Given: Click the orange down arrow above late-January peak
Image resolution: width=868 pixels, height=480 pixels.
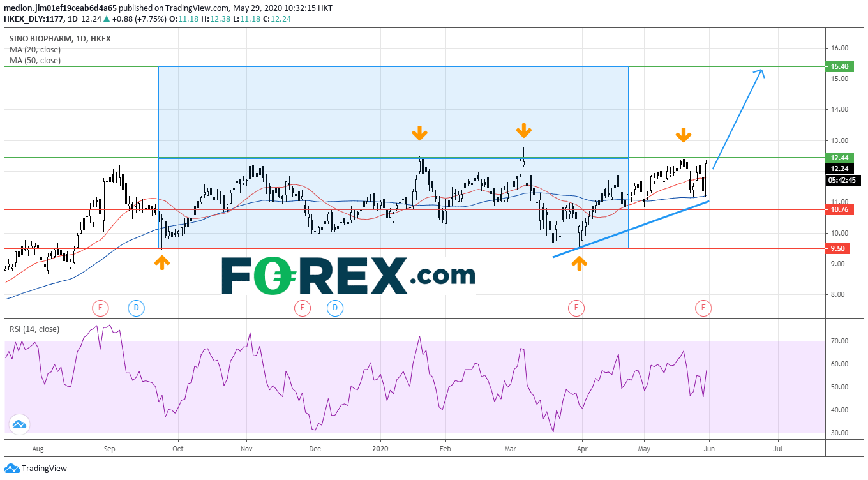Looking at the screenshot, I should point(419,133).
